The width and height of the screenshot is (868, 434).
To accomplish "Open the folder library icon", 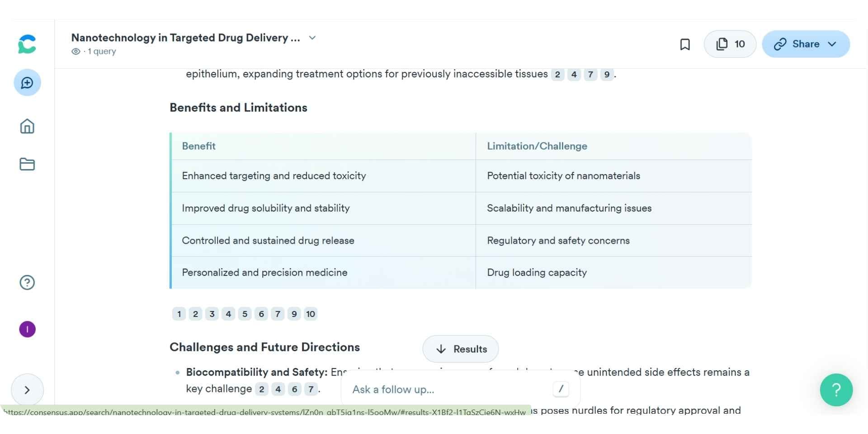I will pyautogui.click(x=27, y=164).
